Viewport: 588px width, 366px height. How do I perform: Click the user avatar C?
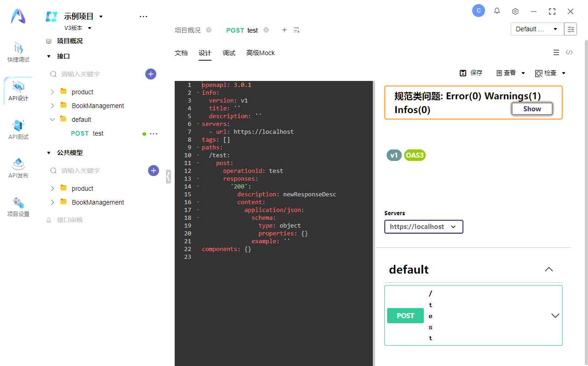tap(479, 11)
